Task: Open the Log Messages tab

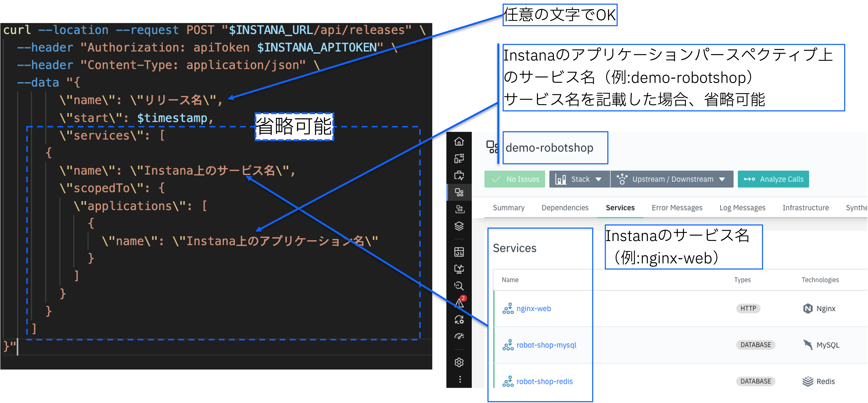Action: (x=742, y=208)
